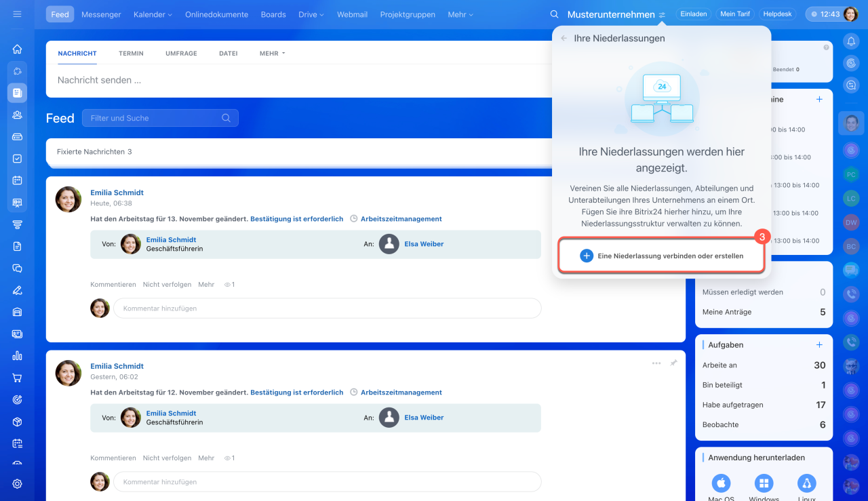Click the search magnifier icon in top bar
Screen dimensions: 868x501
click(x=554, y=14)
